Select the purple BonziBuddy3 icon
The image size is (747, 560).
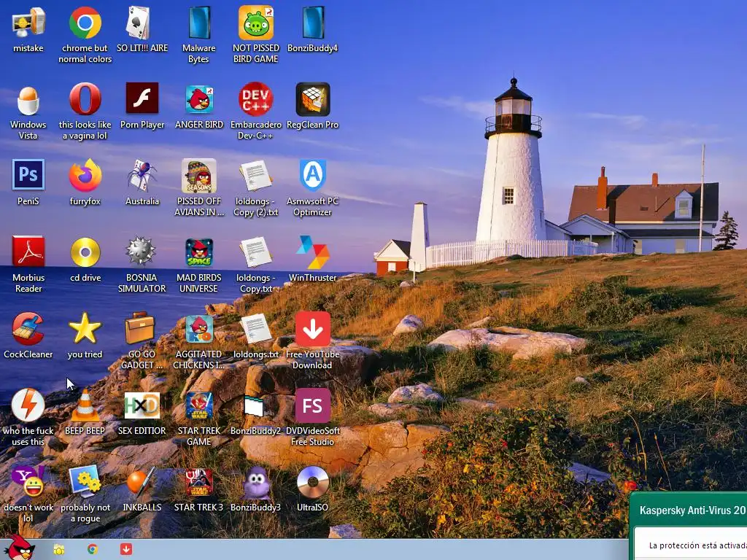pos(256,483)
